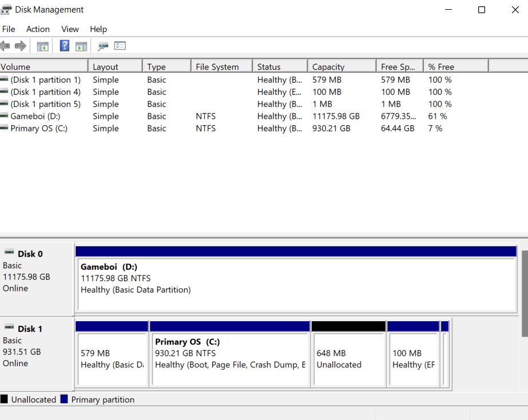528x420 pixels.
Task: Open the Action menu
Action: click(x=38, y=29)
